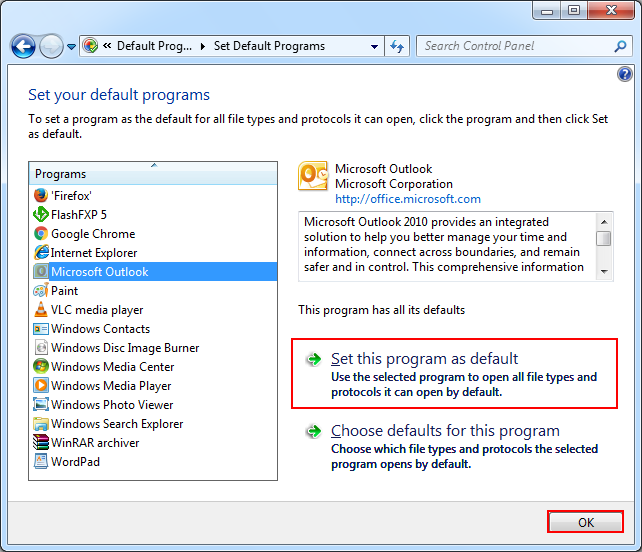Click Set Default Programs breadcrumb
642x552 pixels.
tap(269, 46)
